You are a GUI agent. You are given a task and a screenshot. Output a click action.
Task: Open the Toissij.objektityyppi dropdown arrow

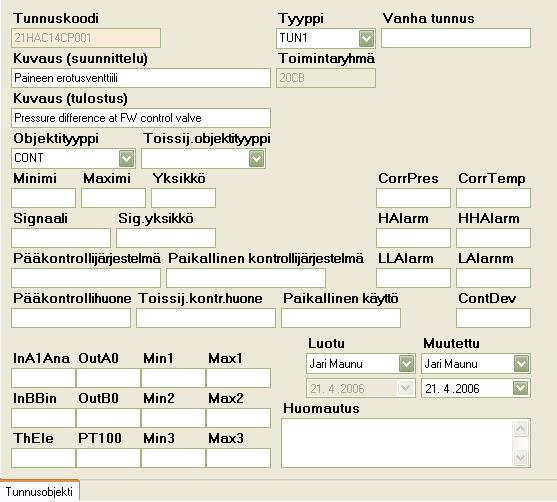point(256,158)
